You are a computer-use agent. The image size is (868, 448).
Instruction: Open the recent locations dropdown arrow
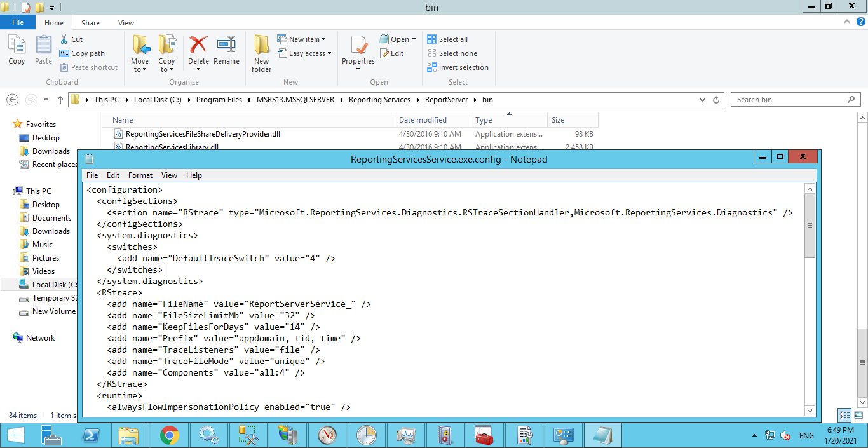coord(46,100)
